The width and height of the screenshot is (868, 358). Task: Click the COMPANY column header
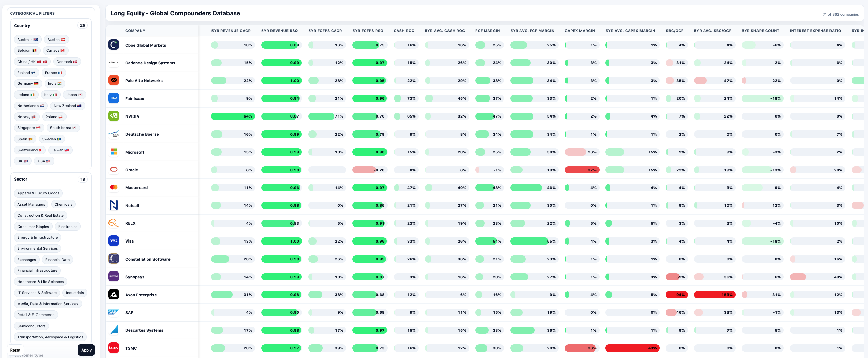click(135, 31)
